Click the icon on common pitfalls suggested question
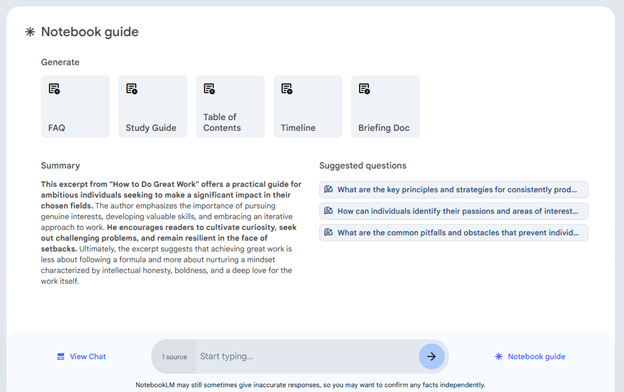This screenshot has height=392, width=624. [328, 232]
